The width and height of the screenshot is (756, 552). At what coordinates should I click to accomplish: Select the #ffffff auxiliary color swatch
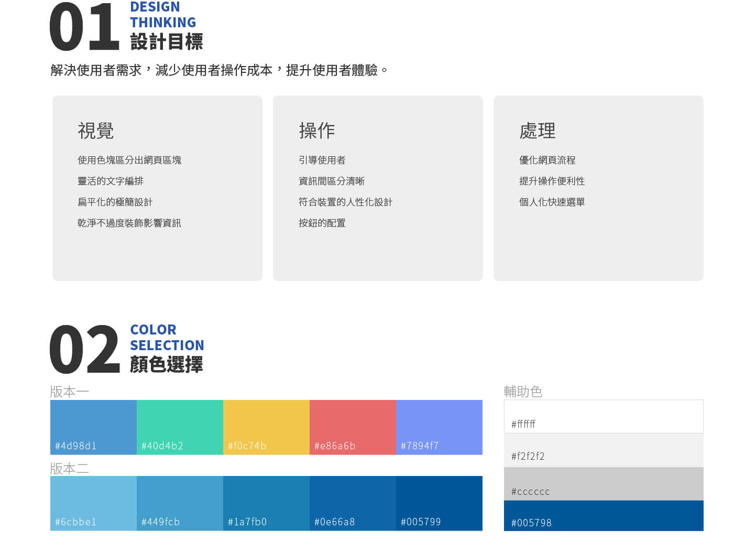coord(603,416)
